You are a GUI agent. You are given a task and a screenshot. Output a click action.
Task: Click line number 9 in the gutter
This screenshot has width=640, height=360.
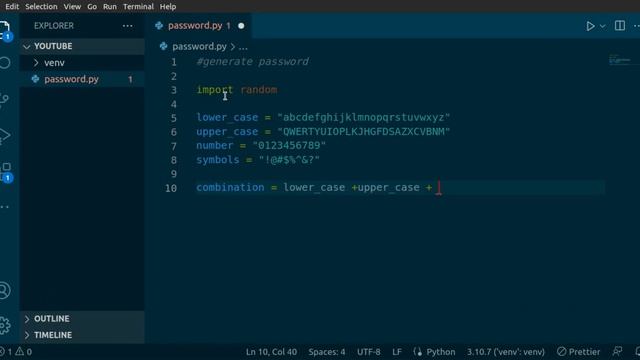pos(174,174)
